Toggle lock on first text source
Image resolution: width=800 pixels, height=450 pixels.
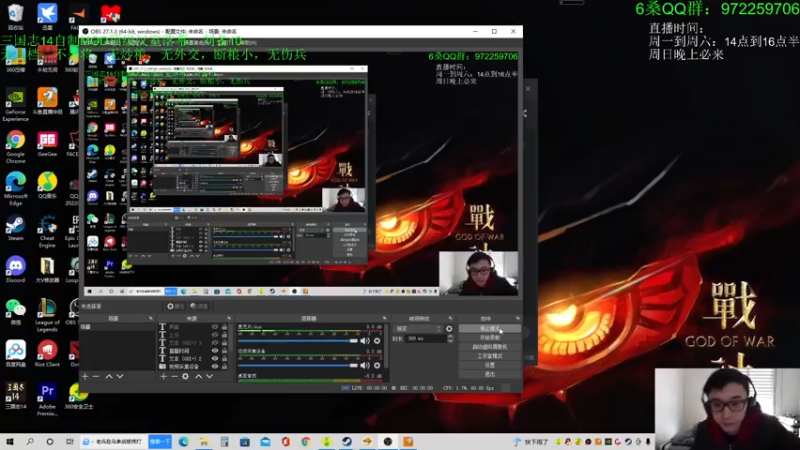click(224, 327)
